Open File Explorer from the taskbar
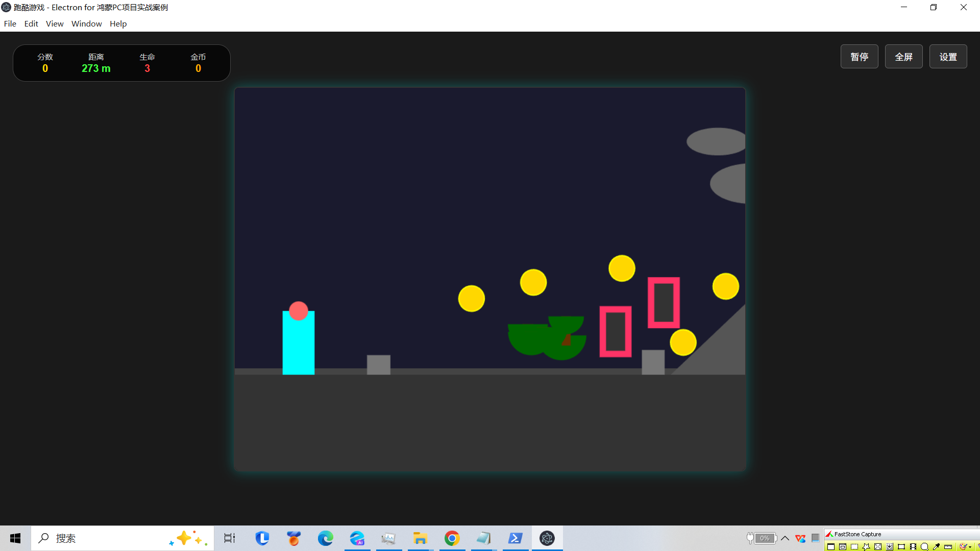The width and height of the screenshot is (980, 551). click(x=420, y=538)
